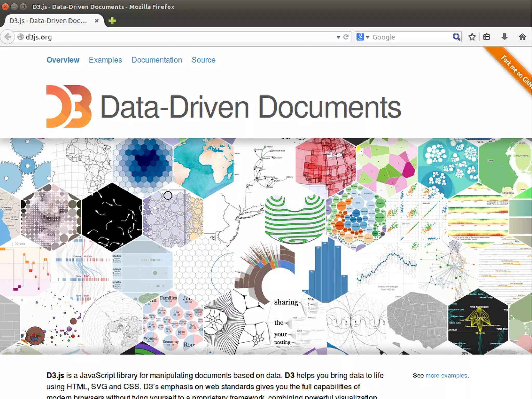Expand the URL bar history dropdown arrow

point(338,37)
